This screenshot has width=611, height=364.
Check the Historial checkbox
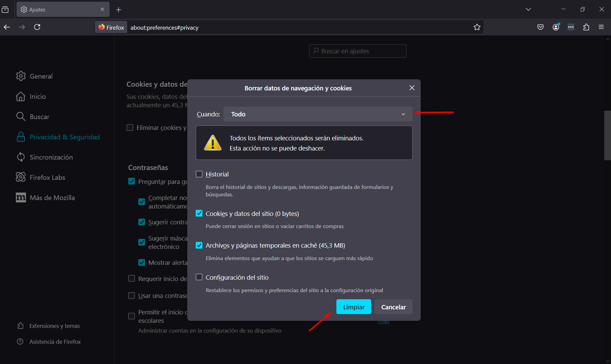(199, 174)
